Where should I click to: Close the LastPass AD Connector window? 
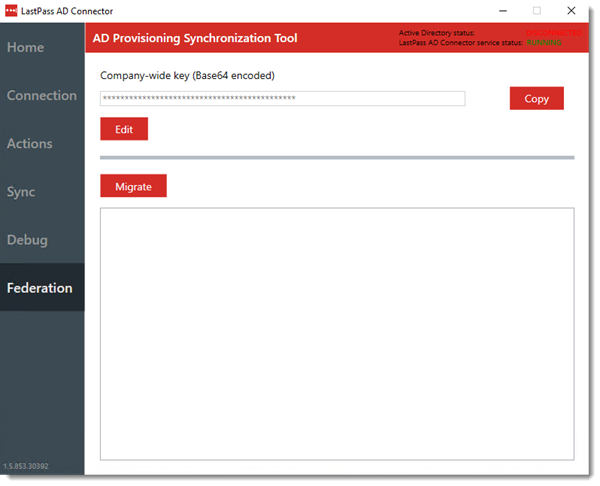pyautogui.click(x=571, y=11)
